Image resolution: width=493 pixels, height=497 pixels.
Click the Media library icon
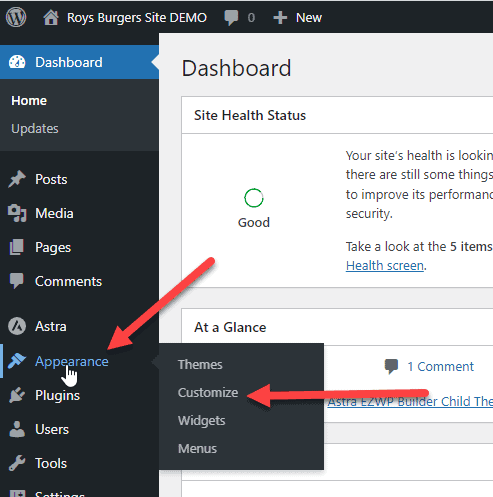tap(17, 213)
